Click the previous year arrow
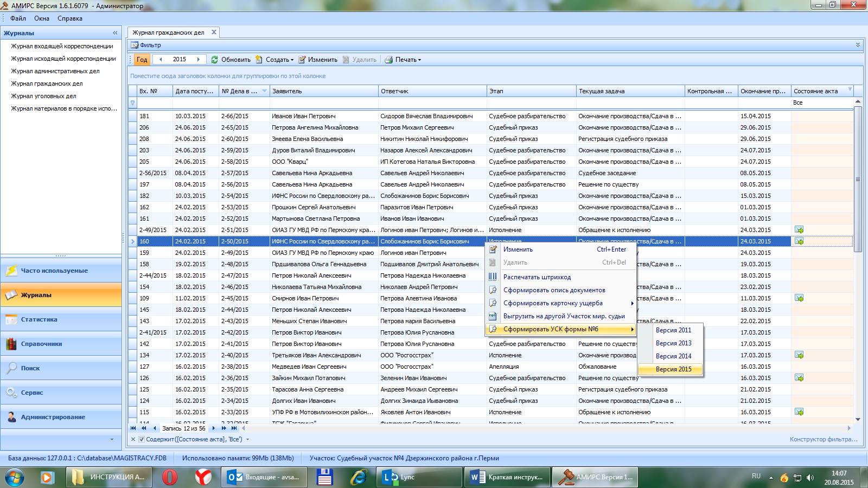Screen dimensions: 868x488 click(161, 60)
